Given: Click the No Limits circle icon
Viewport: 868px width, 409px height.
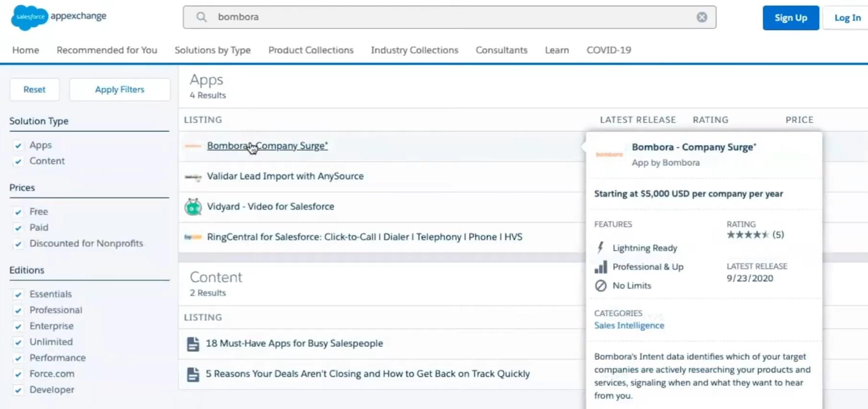Looking at the screenshot, I should [x=601, y=286].
